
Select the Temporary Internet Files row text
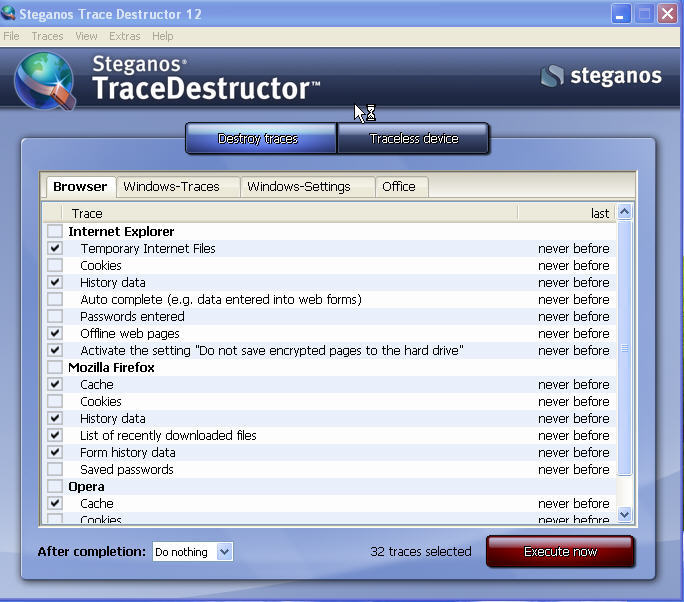(x=148, y=249)
